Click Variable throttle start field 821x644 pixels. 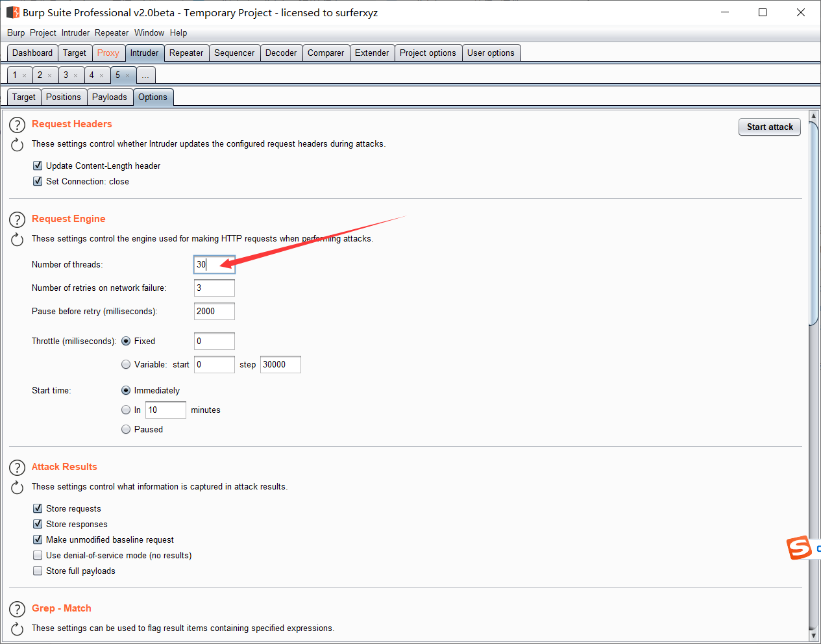click(x=214, y=364)
